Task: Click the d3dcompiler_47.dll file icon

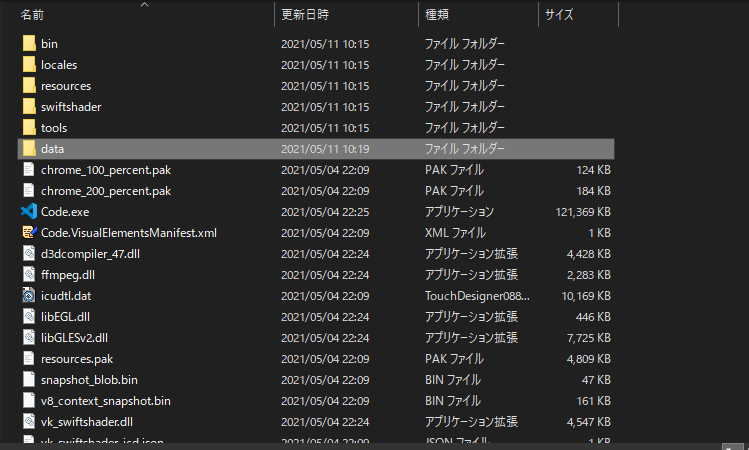Action: (29, 254)
